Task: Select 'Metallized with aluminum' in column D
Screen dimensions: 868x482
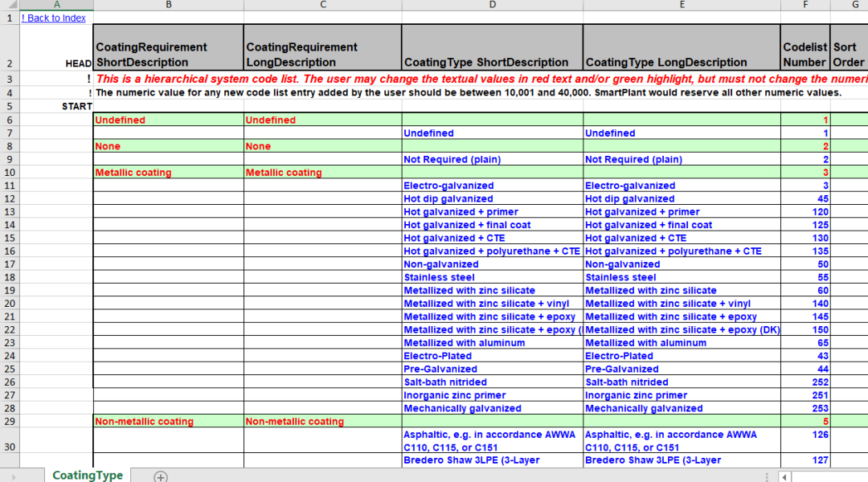Action: click(x=492, y=343)
